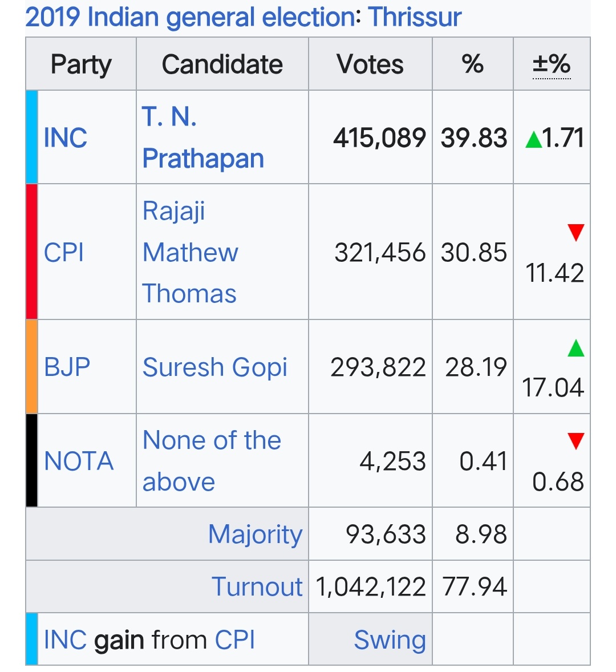The width and height of the screenshot is (616, 672).
Task: Click the BJP party link
Action: pyautogui.click(x=67, y=367)
